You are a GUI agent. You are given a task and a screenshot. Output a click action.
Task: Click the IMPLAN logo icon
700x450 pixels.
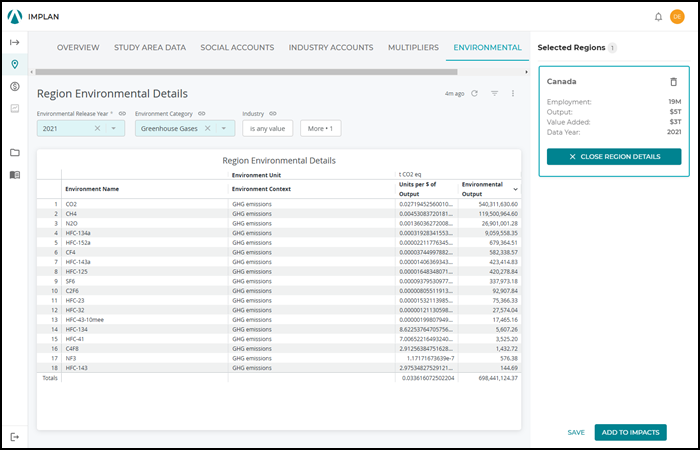tap(15, 17)
